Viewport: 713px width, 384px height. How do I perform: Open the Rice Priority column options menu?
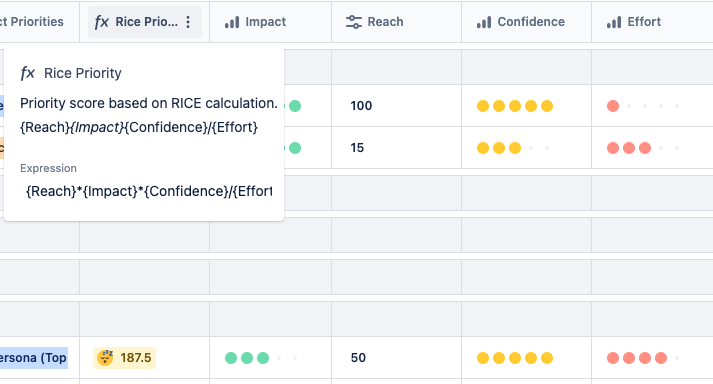pos(188,22)
